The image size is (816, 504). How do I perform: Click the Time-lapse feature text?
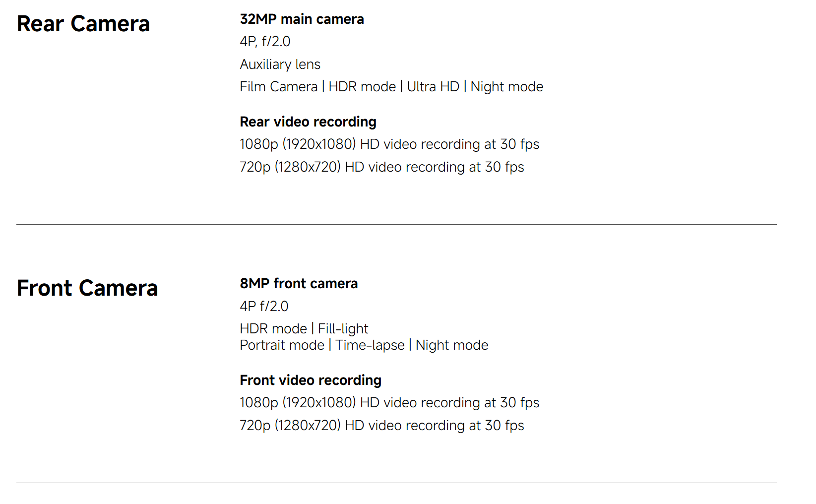point(370,345)
